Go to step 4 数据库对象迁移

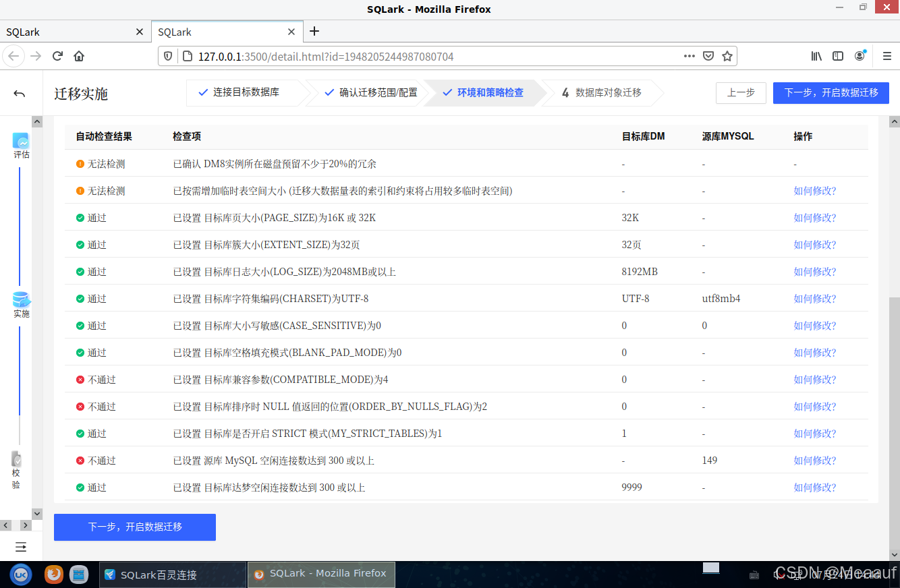point(602,92)
